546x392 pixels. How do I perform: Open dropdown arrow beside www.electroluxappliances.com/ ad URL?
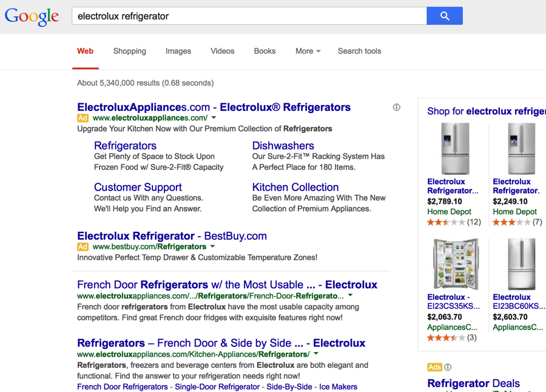pos(214,118)
